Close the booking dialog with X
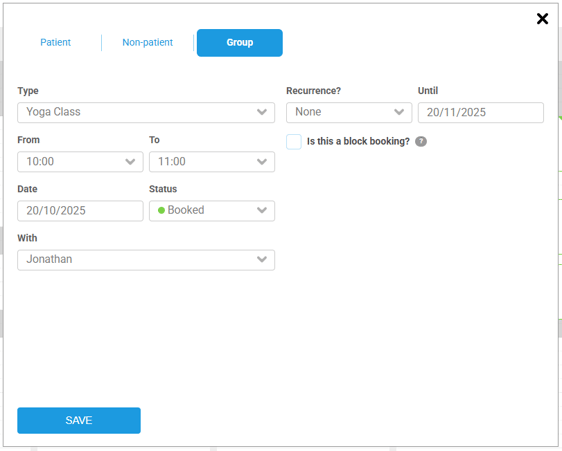The width and height of the screenshot is (562, 451). point(542,19)
